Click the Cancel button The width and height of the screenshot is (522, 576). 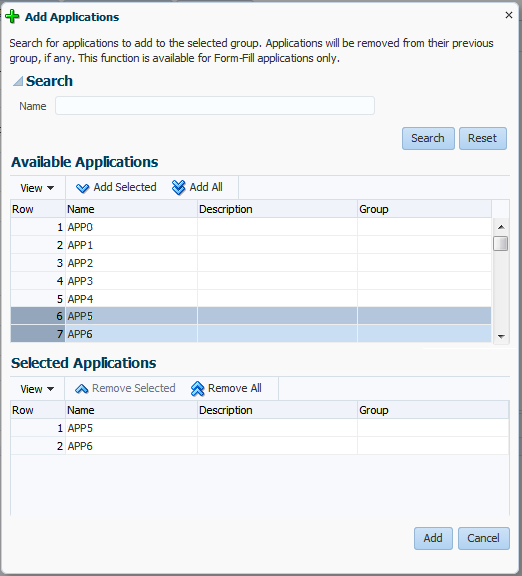[483, 538]
